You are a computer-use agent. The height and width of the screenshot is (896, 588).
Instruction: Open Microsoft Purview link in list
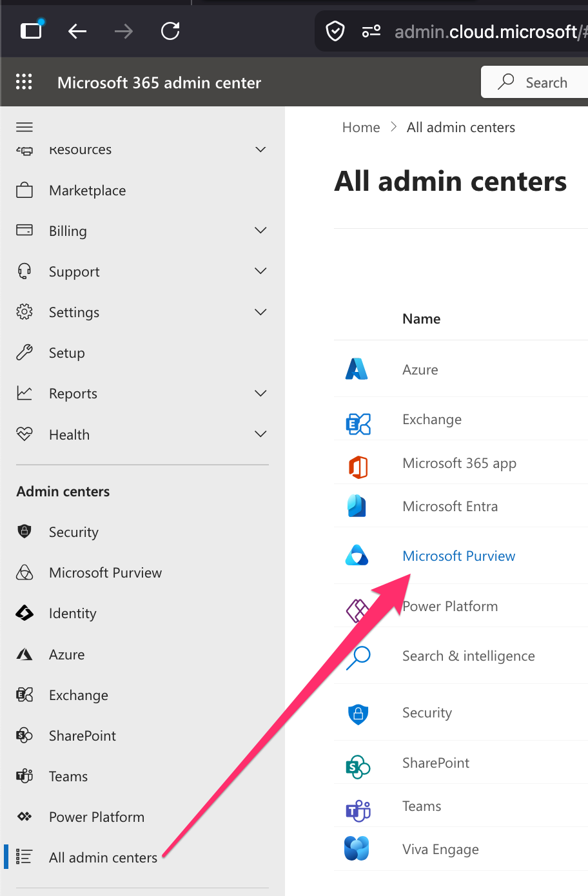(x=458, y=556)
